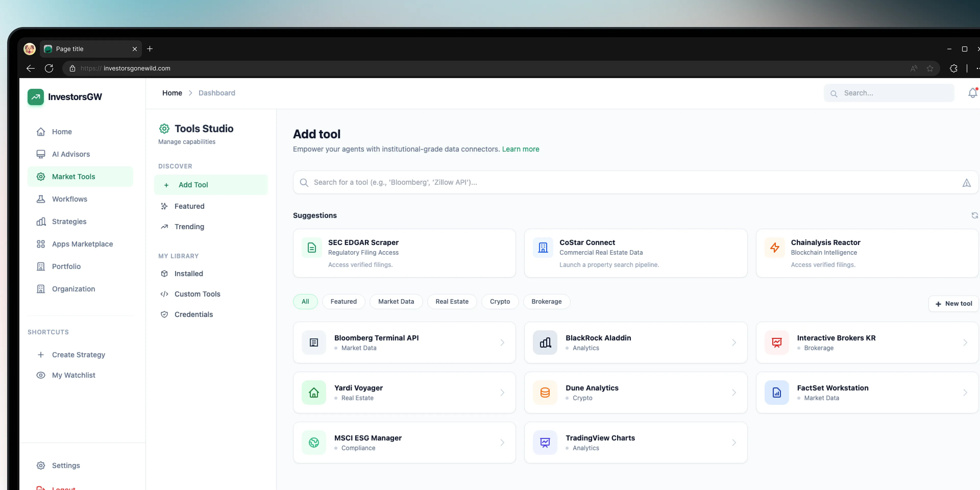Screen dimensions: 980x490
Task: Click the favorites star in address bar
Action: [x=930, y=68]
